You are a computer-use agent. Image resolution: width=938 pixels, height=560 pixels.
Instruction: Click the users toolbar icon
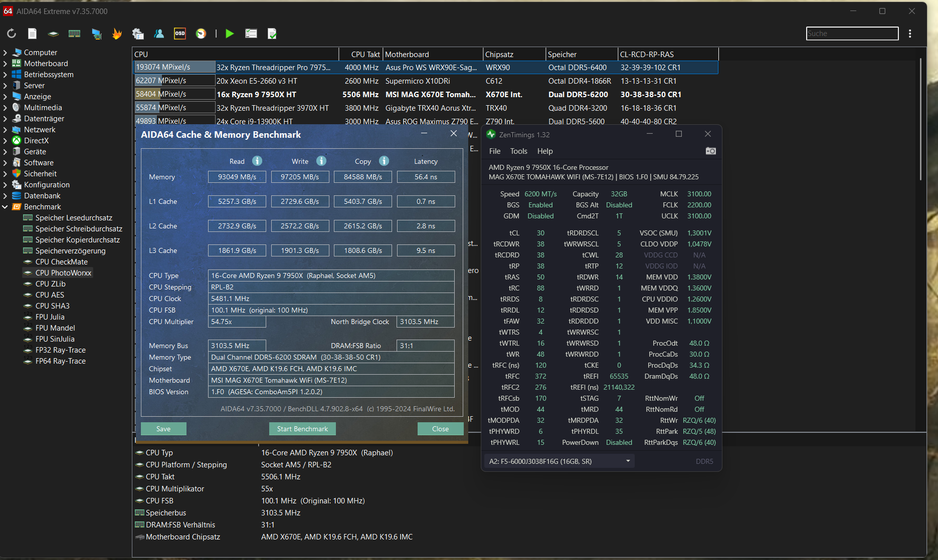tap(159, 34)
